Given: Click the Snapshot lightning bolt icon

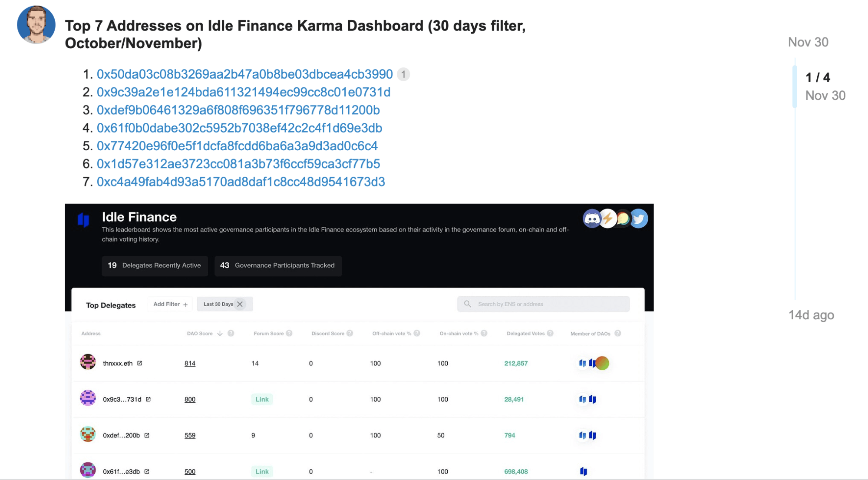Looking at the screenshot, I should 607,218.
